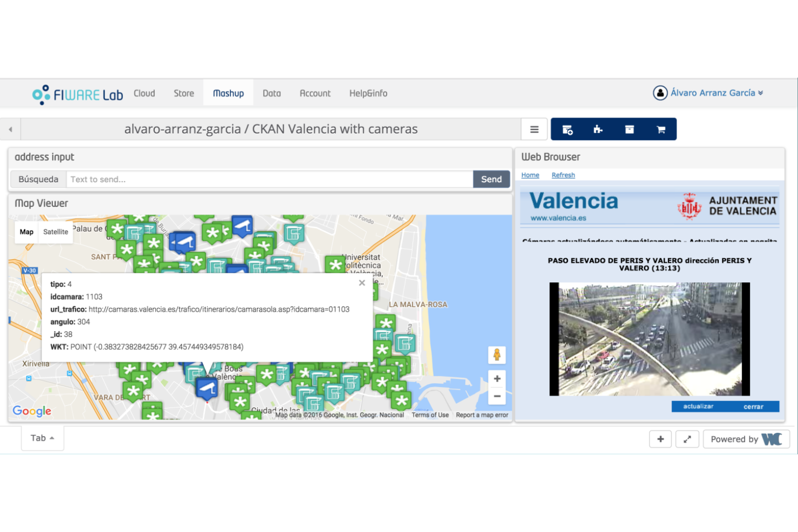Open the workspace hamburger menu
The image size is (798, 532).
[x=534, y=129]
